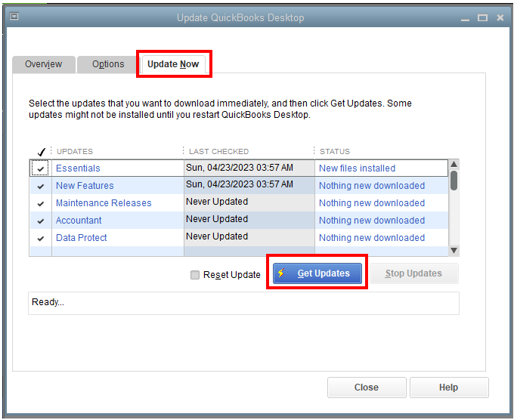Image resolution: width=514 pixels, height=420 pixels.
Task: Click the Close button
Action: click(x=367, y=388)
